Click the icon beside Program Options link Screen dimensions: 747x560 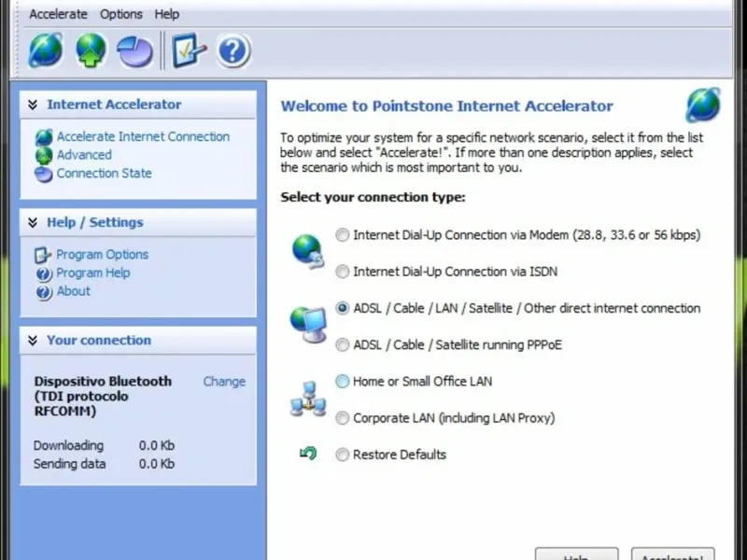click(43, 255)
